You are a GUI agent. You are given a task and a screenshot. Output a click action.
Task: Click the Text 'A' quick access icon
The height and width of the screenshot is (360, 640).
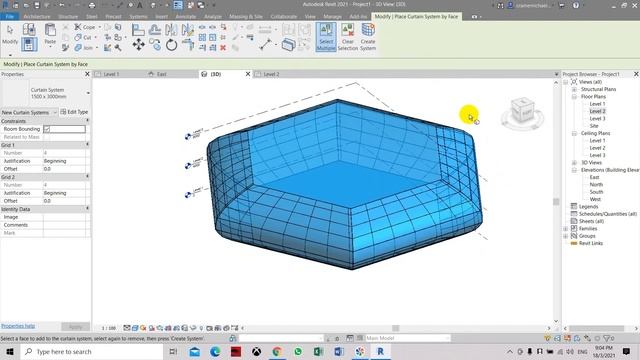point(140,5)
